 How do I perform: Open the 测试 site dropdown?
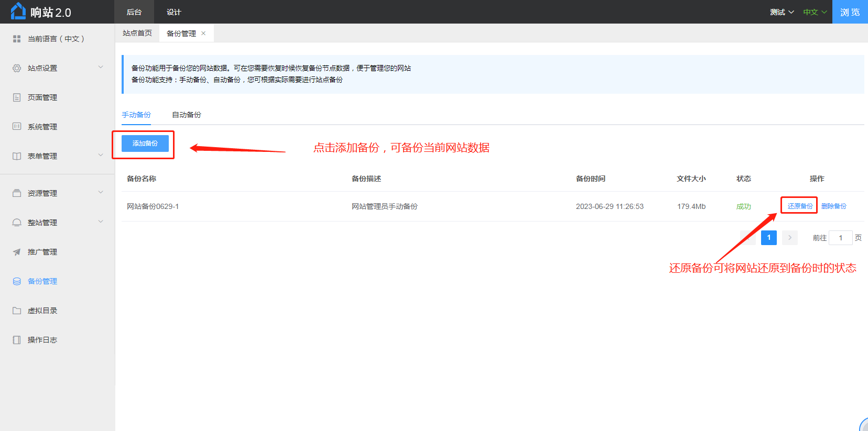pyautogui.click(x=782, y=12)
